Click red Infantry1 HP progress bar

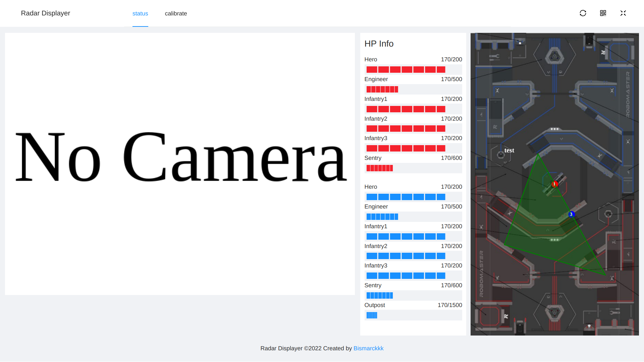(x=413, y=109)
